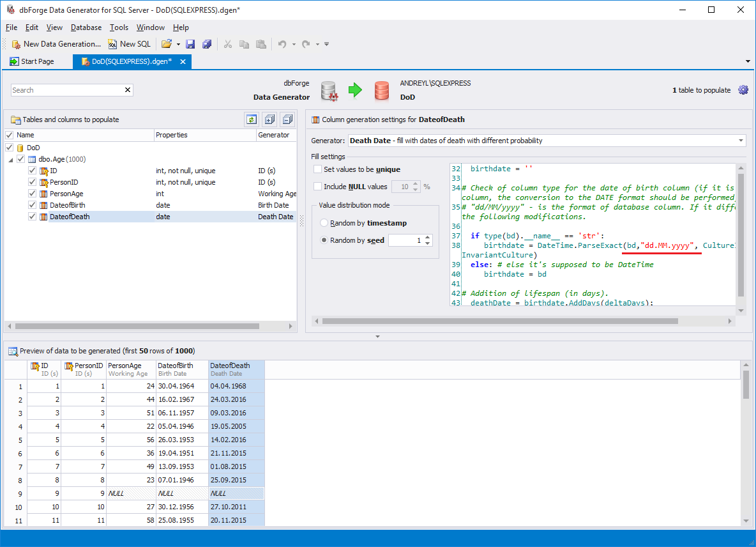Click the code editor scroll-down arrow

[741, 311]
